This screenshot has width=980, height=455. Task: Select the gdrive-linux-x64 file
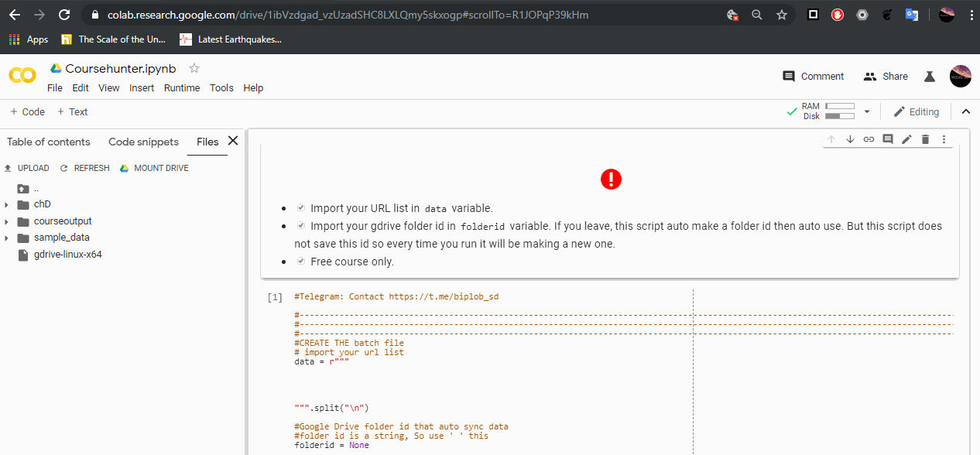[x=68, y=255]
